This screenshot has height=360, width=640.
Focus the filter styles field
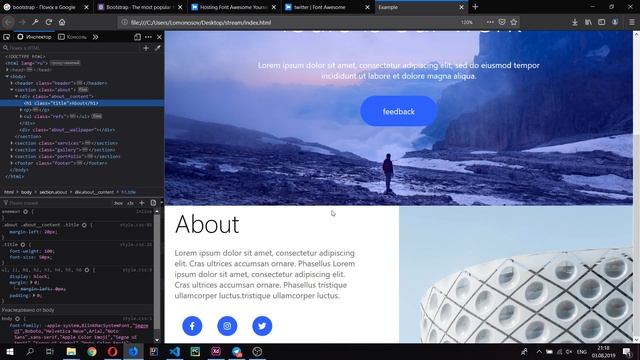(57, 203)
